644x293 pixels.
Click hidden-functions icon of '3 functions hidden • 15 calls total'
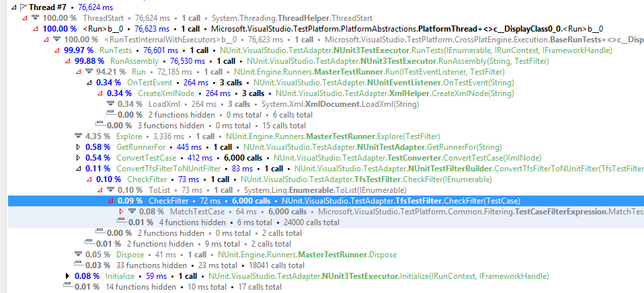pos(100,125)
